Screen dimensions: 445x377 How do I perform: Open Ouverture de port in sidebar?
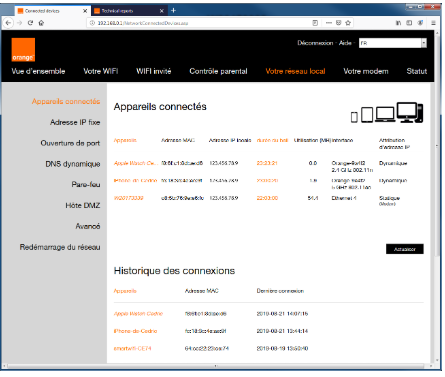[x=70, y=143]
